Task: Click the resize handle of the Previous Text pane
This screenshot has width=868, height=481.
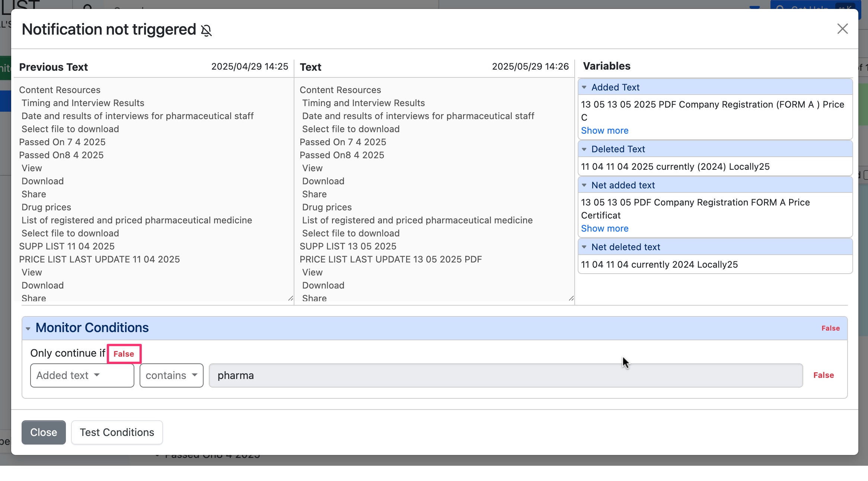Action: tap(291, 298)
